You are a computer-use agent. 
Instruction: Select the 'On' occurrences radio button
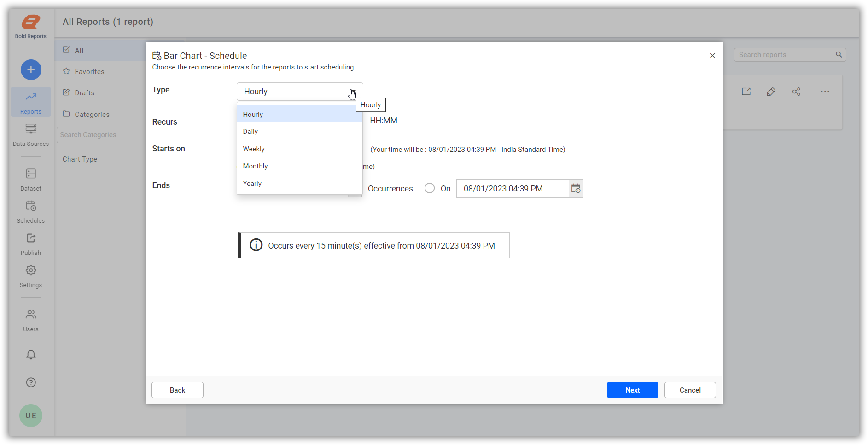tap(429, 188)
